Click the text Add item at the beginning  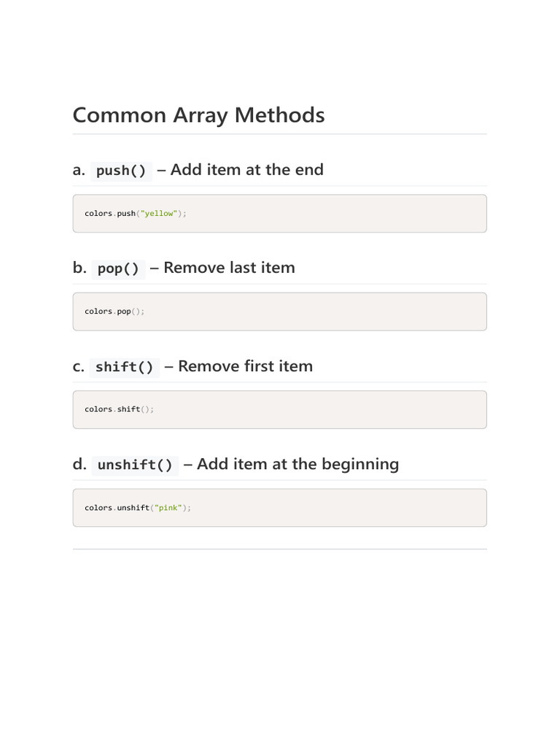click(x=298, y=464)
